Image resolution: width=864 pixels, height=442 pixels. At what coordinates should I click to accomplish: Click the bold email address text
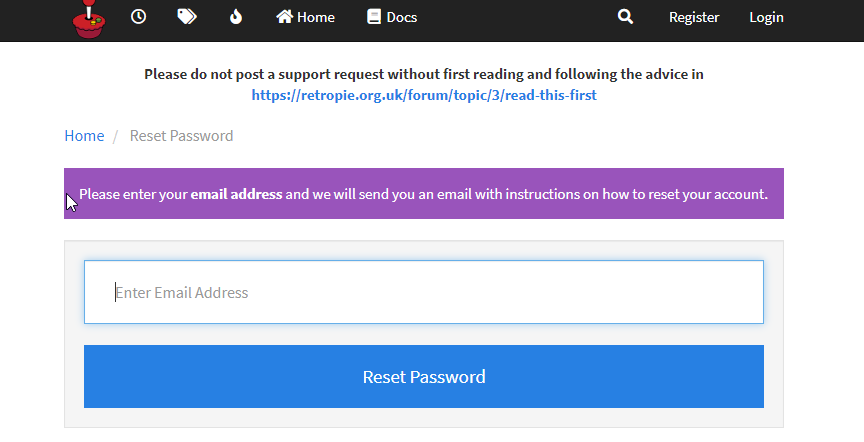click(236, 194)
